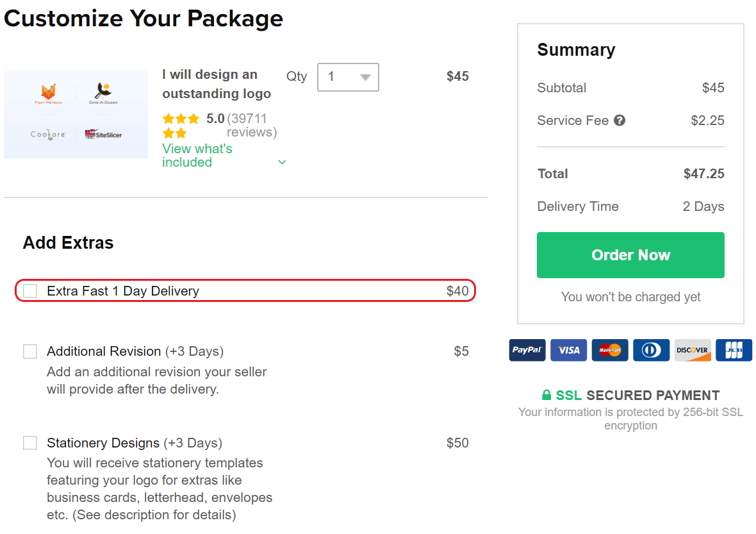This screenshot has height=534, width=756.
Task: Click the PayPal payment icon
Action: click(527, 350)
